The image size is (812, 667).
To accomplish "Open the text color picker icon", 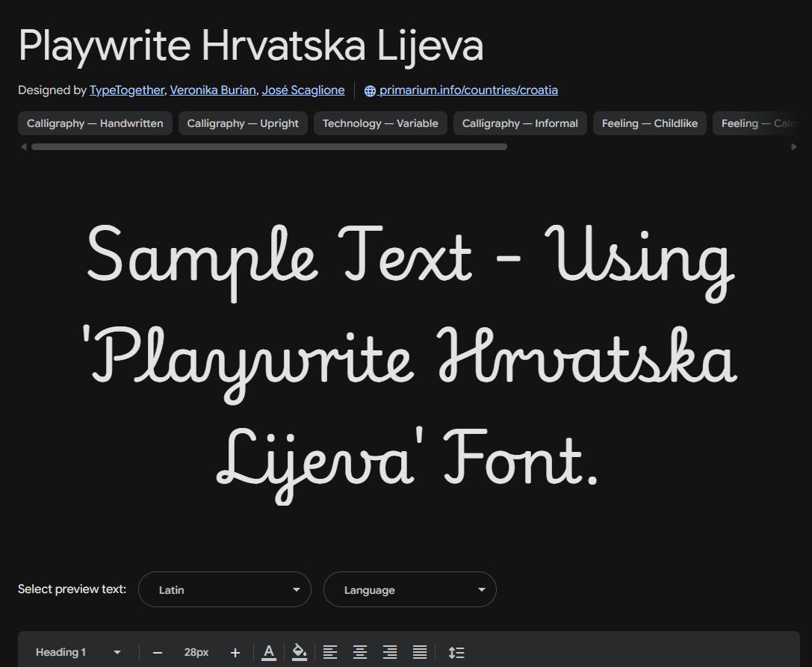I will coord(269,653).
